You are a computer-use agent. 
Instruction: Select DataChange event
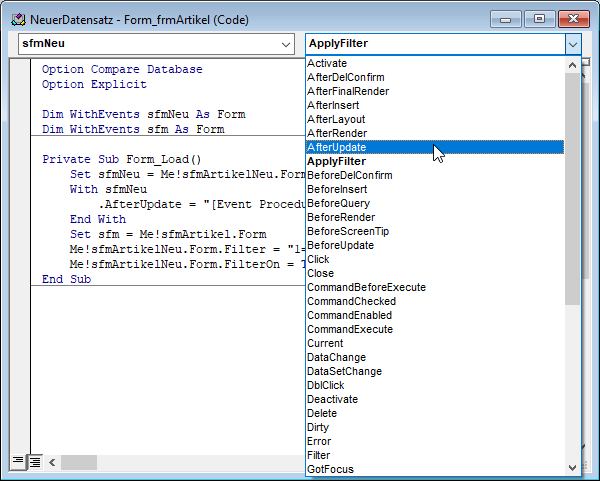point(435,357)
